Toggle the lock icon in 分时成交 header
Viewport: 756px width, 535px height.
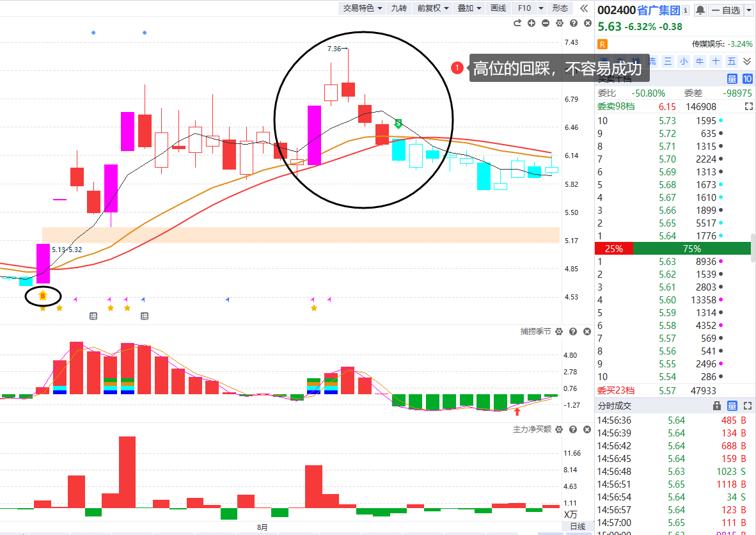pos(717,406)
